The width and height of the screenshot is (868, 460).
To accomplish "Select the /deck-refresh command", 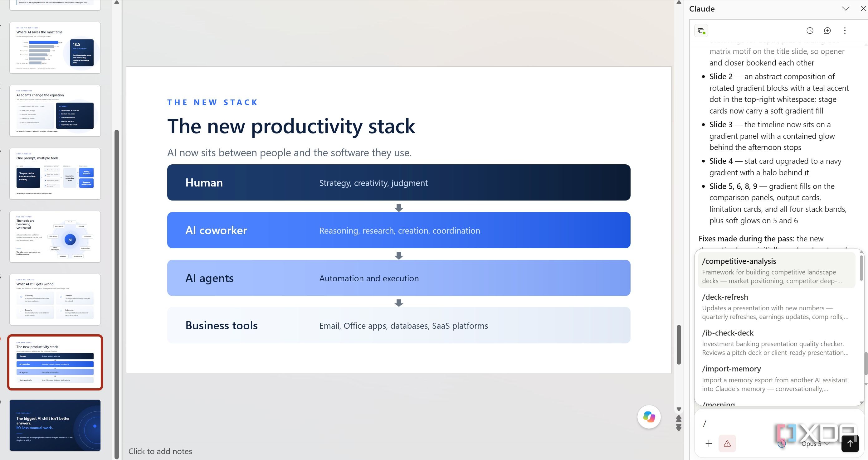I will (x=776, y=307).
